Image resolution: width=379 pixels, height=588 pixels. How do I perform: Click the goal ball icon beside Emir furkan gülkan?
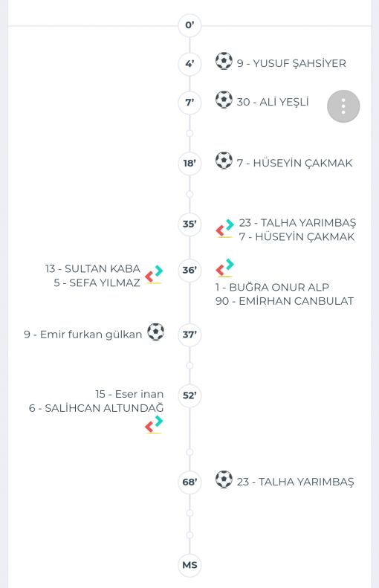coord(155,332)
